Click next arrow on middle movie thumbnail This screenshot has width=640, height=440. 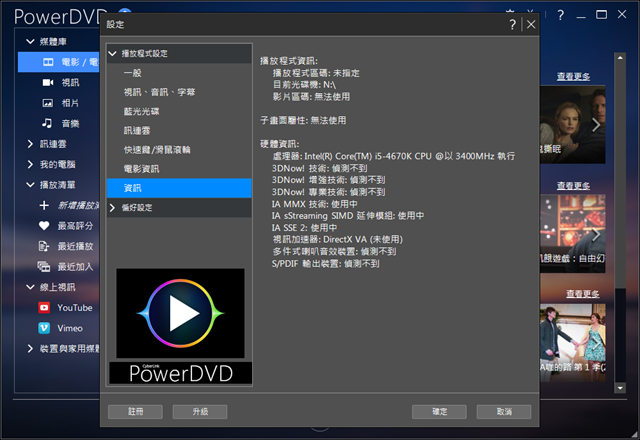(x=596, y=235)
